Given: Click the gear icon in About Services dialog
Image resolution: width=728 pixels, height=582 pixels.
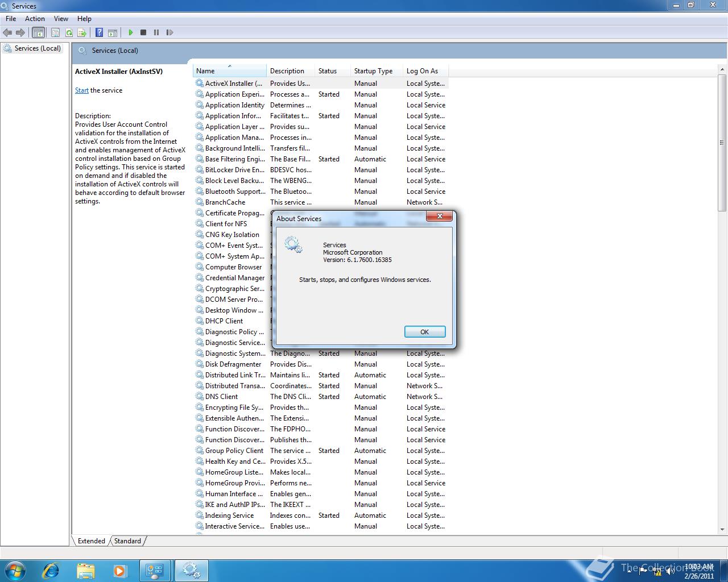Looking at the screenshot, I should coord(293,245).
